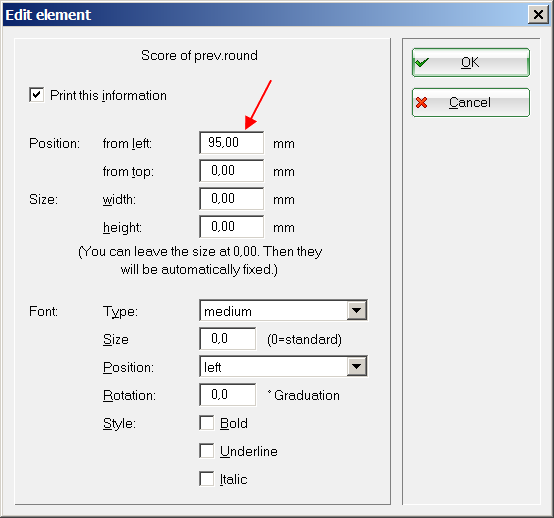Select the font Size input field
The height and width of the screenshot is (518, 554).
point(228,339)
